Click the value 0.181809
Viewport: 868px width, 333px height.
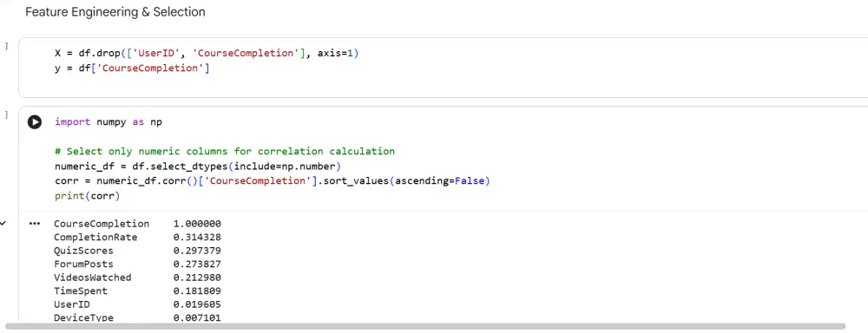(197, 291)
